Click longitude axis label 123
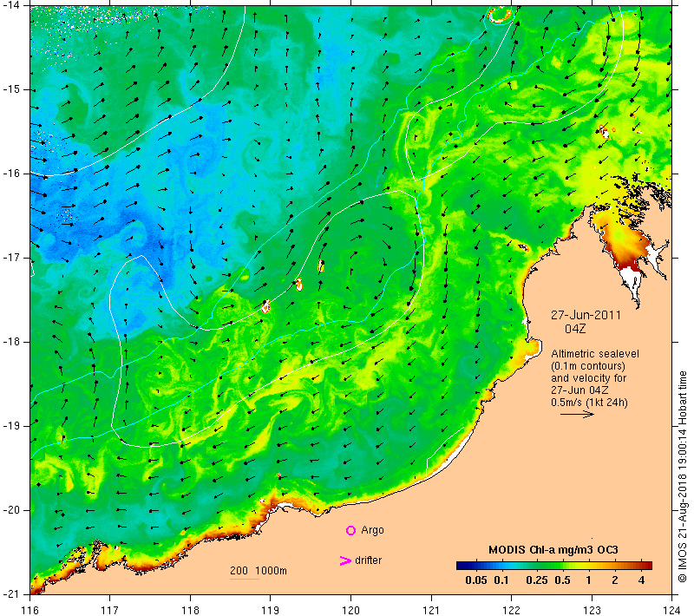Viewport: 694px width, 616px height. tap(592, 610)
